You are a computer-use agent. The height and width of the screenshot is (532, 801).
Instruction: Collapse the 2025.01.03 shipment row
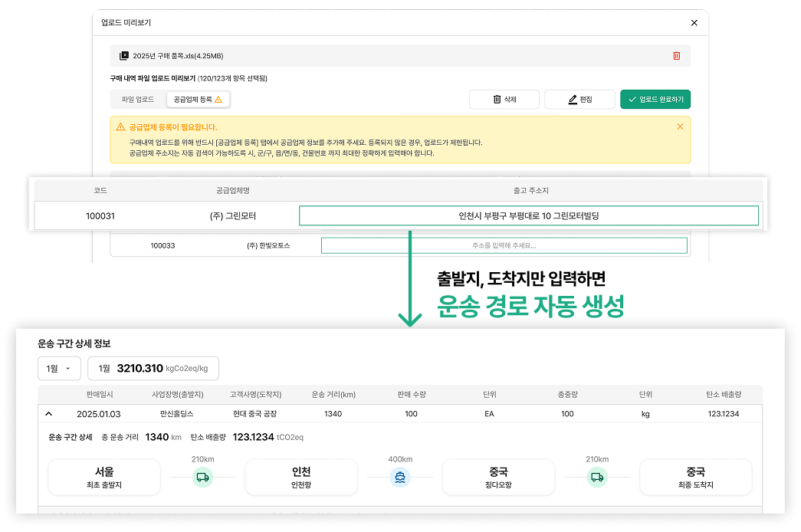pyautogui.click(x=49, y=414)
